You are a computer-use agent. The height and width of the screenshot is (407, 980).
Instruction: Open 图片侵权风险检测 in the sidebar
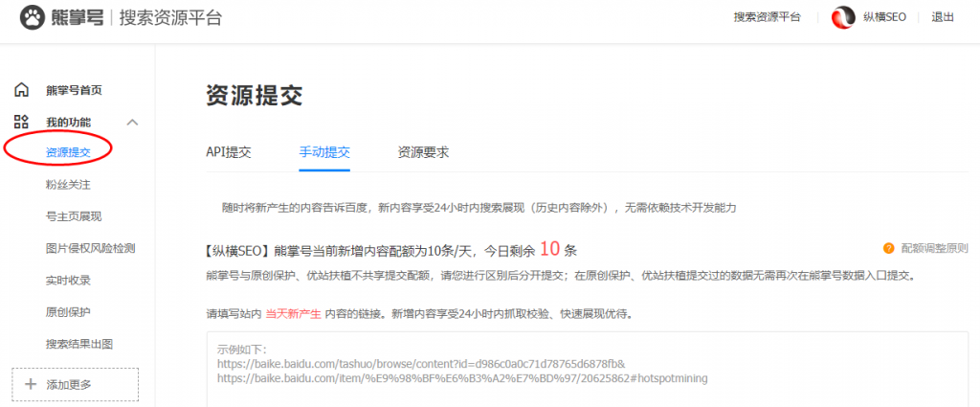point(91,248)
